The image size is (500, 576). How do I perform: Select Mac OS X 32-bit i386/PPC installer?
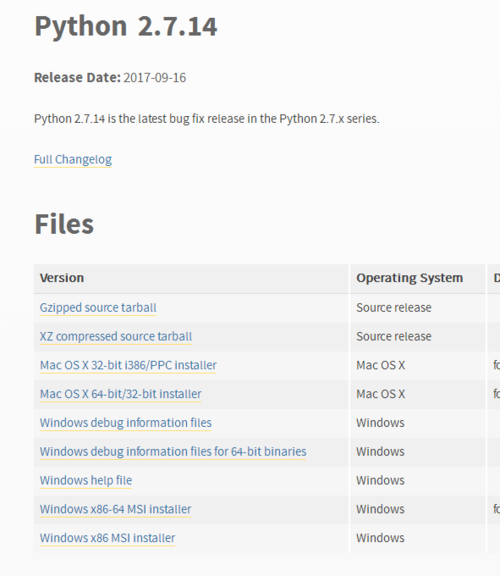(128, 365)
